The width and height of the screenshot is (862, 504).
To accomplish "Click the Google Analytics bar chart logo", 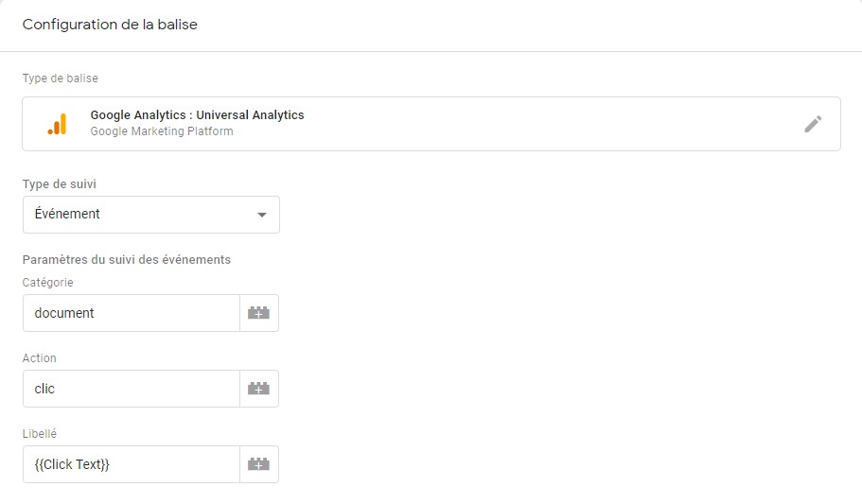I will 57,124.
